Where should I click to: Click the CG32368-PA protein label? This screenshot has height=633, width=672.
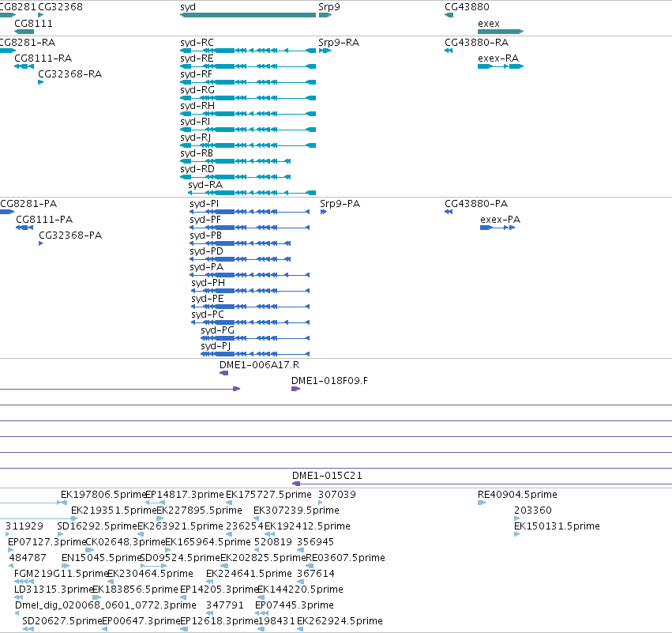click(x=70, y=235)
